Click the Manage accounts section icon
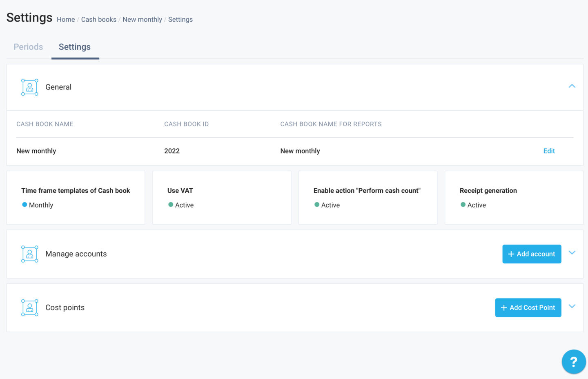This screenshot has height=379, width=588. 30,254
